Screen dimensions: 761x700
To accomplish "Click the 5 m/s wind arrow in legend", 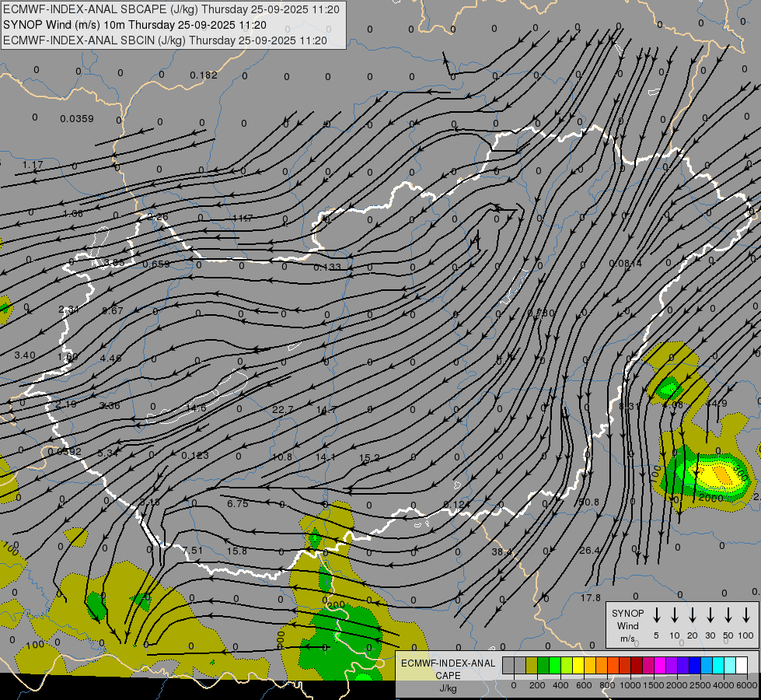I will [656, 615].
